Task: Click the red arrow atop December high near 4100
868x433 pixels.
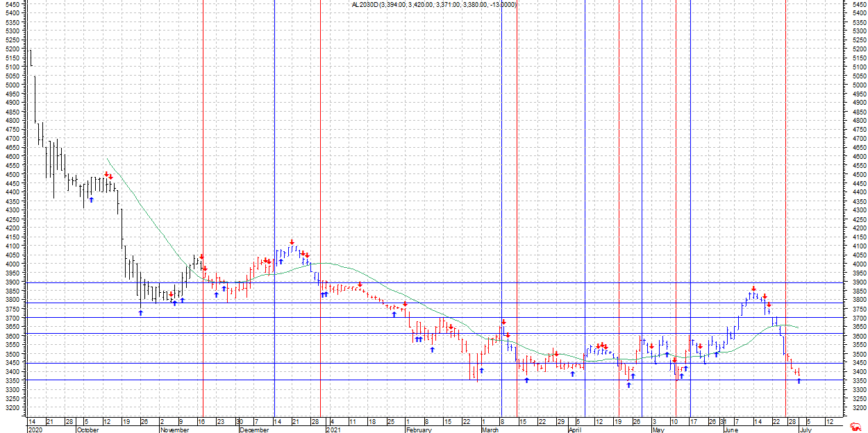Action: 292,242
